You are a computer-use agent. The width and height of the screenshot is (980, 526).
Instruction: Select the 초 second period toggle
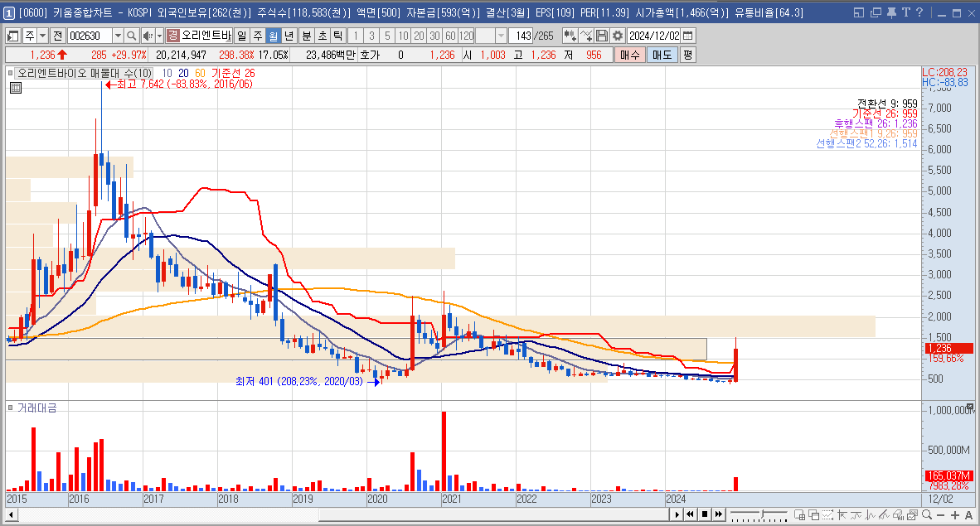[323, 36]
